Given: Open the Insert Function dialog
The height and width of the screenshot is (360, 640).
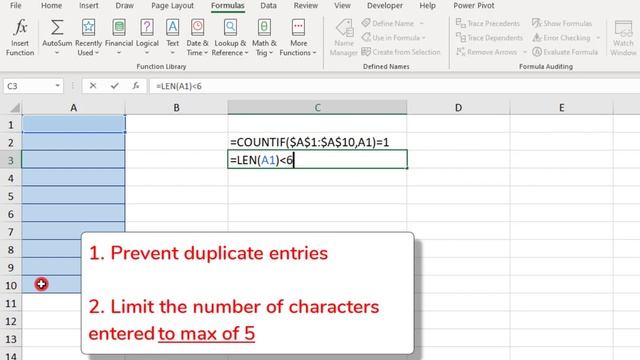Looking at the screenshot, I should pyautogui.click(x=20, y=38).
